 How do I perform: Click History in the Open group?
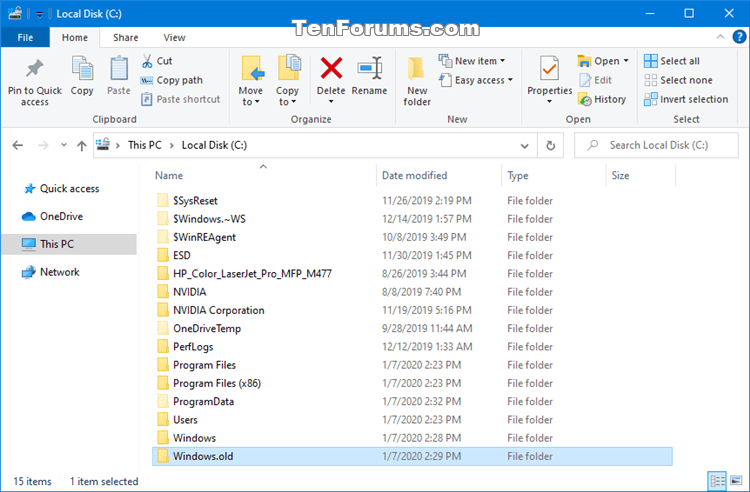pyautogui.click(x=602, y=99)
